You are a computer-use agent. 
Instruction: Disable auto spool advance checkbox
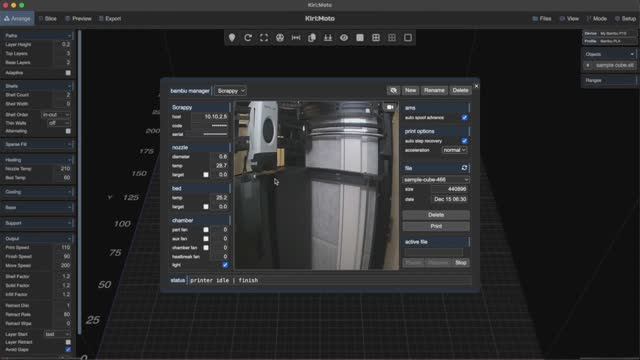pyautogui.click(x=464, y=118)
